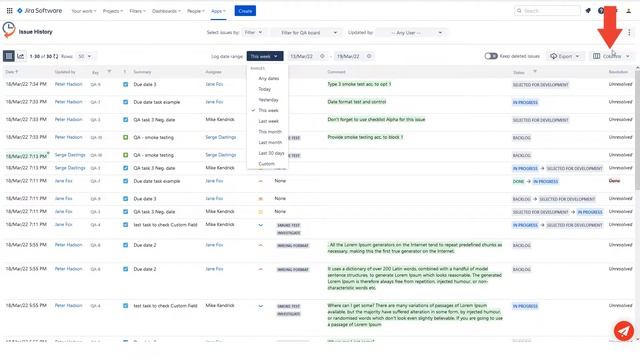Open Jane Fox updater link for Due date task example

(63, 181)
